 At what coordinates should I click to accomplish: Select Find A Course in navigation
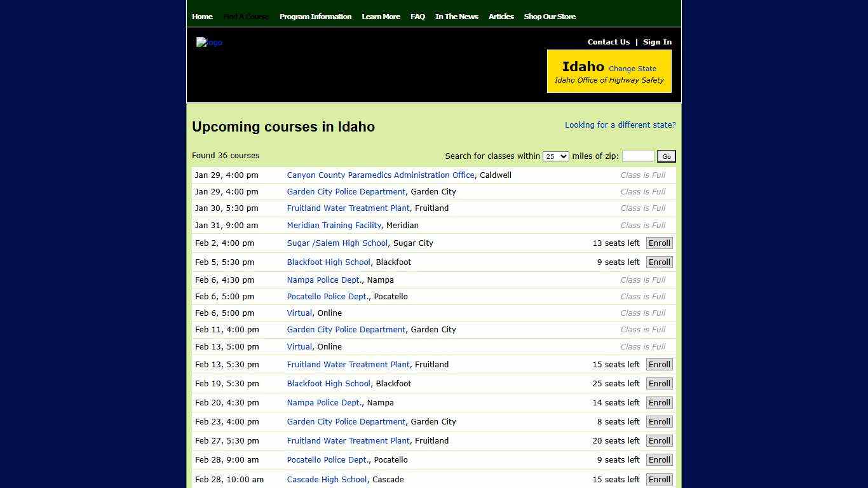[246, 17]
